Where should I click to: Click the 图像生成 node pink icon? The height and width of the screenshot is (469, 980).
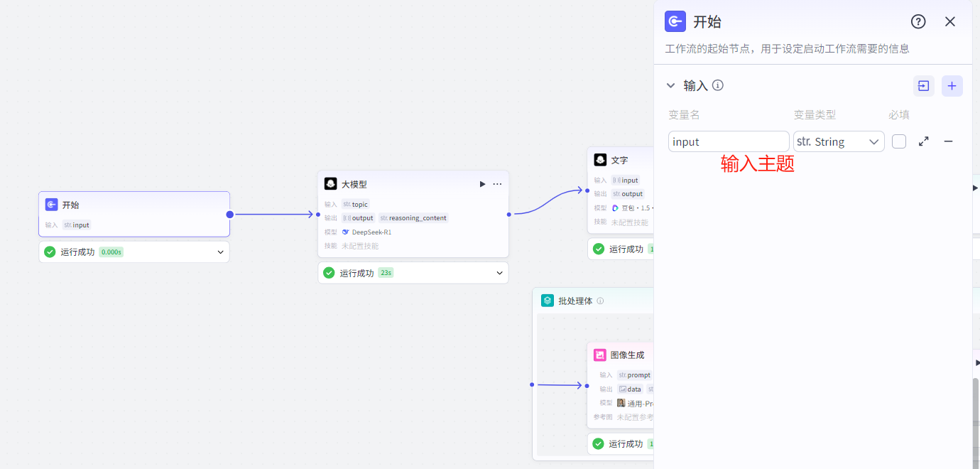pos(600,355)
